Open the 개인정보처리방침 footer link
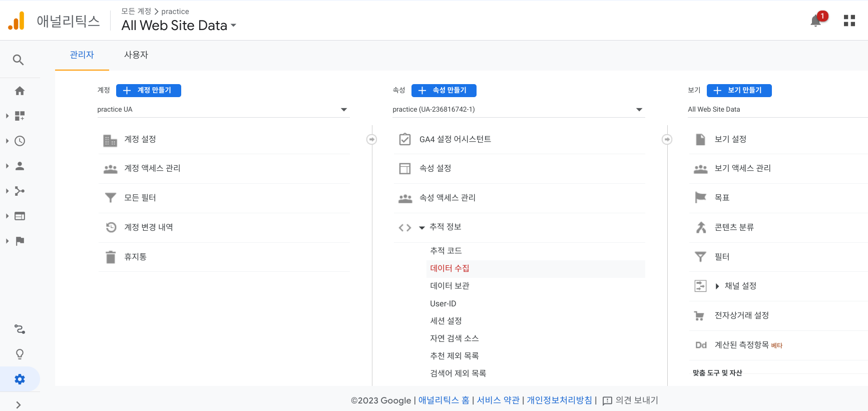The image size is (868, 411). point(559,400)
